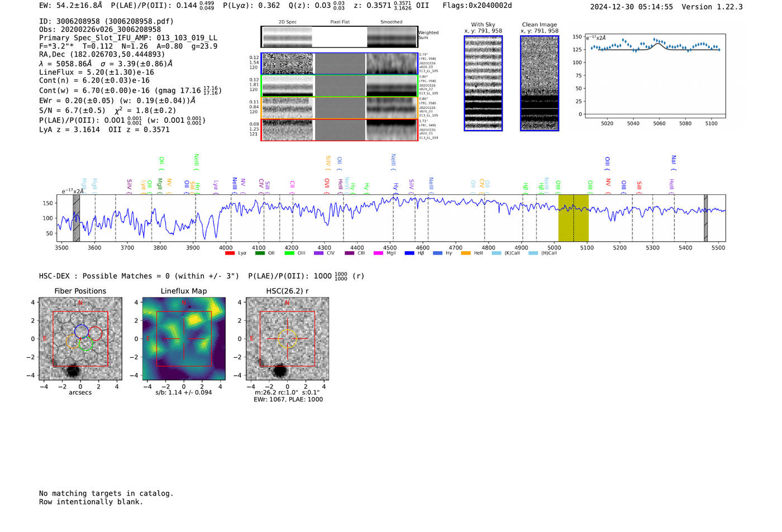Open the Clean Image cutout
The image size is (782, 532).
click(x=540, y=83)
